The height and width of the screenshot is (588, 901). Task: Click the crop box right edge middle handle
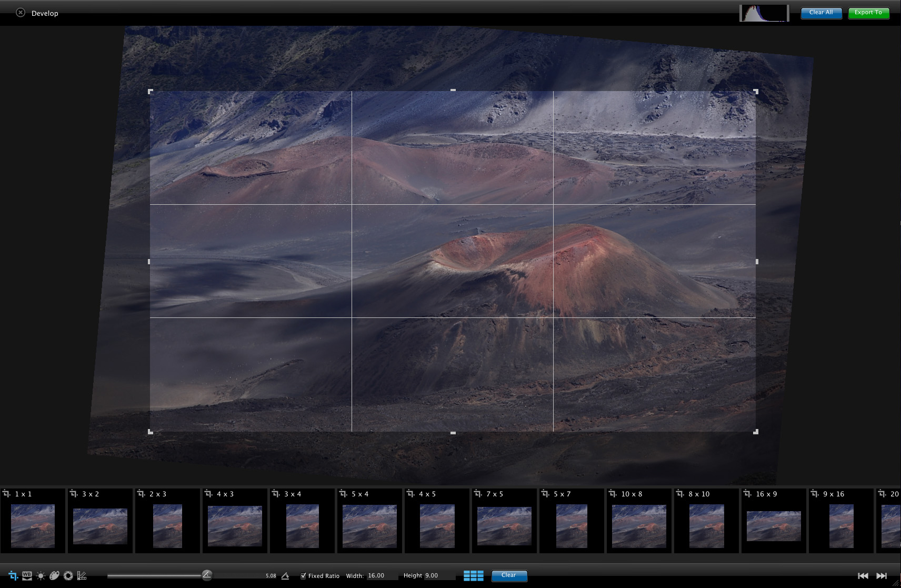coord(757,262)
